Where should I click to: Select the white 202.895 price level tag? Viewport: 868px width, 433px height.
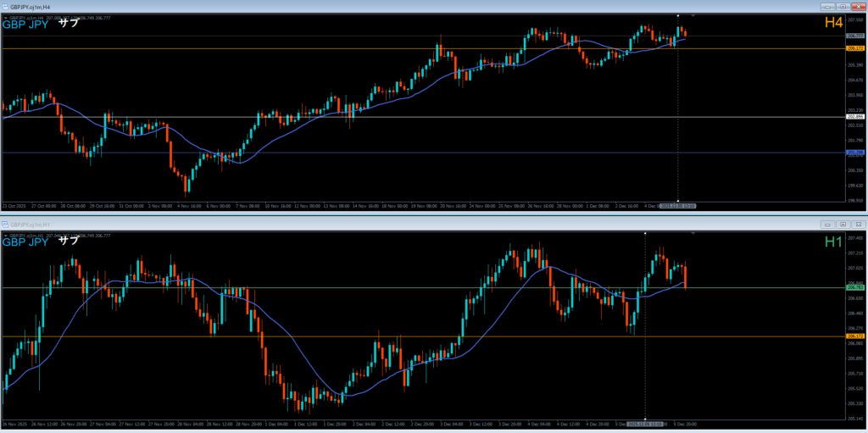[854, 116]
